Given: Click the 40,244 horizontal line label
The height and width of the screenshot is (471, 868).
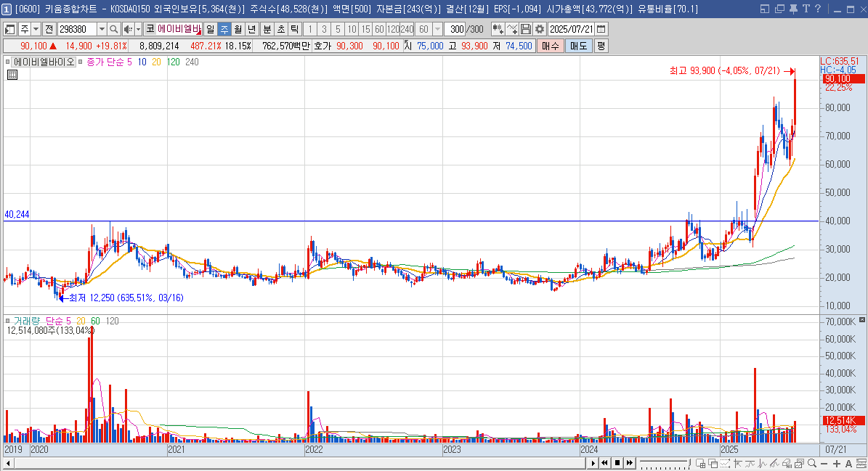Looking at the screenshot, I should pyautogui.click(x=17, y=215).
